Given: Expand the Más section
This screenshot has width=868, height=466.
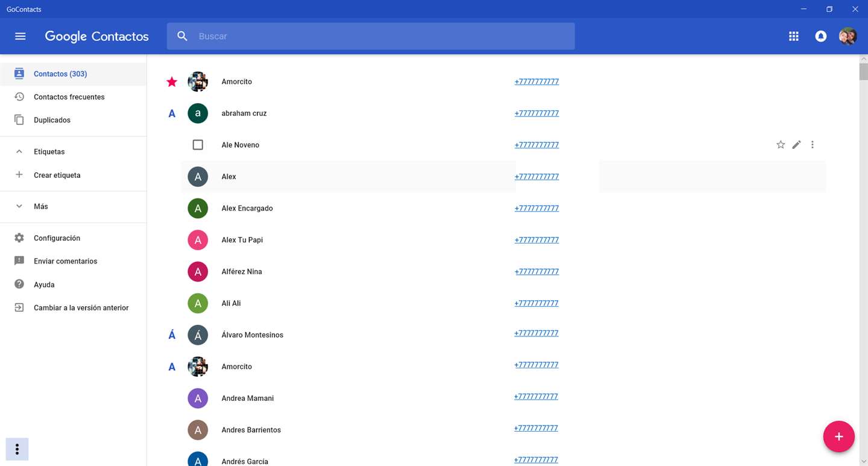Looking at the screenshot, I should [19, 206].
